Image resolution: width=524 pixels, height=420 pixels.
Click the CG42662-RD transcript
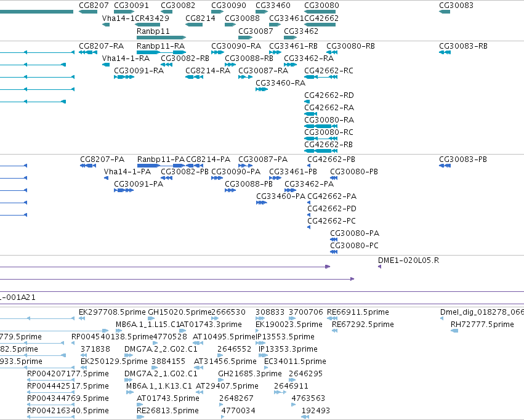[307, 102]
